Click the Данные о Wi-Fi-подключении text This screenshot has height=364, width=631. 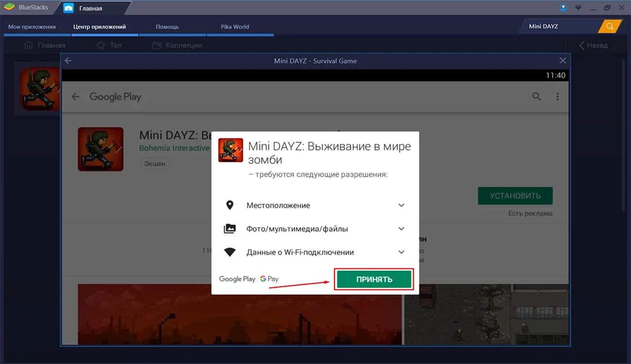[300, 252]
